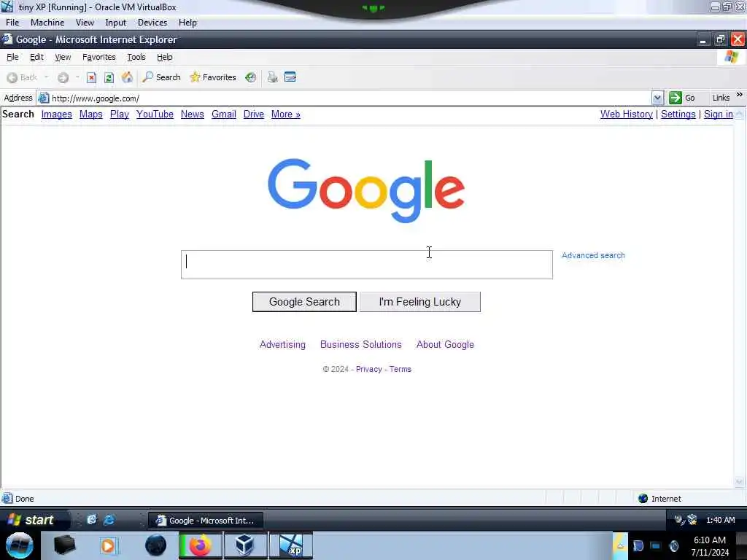Click the Edit page icon in the IE toolbar
This screenshot has width=747, height=560.
click(x=290, y=77)
